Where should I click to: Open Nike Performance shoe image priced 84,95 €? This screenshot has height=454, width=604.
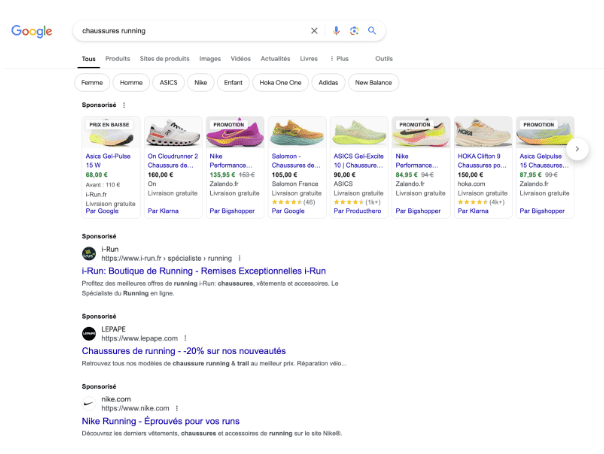click(x=421, y=132)
